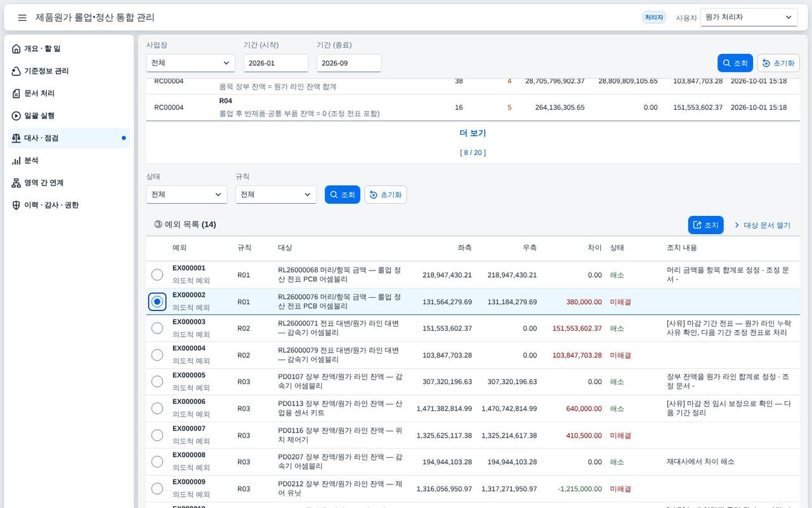Select radio button for EX000004
The image size is (812, 508).
(x=157, y=355)
